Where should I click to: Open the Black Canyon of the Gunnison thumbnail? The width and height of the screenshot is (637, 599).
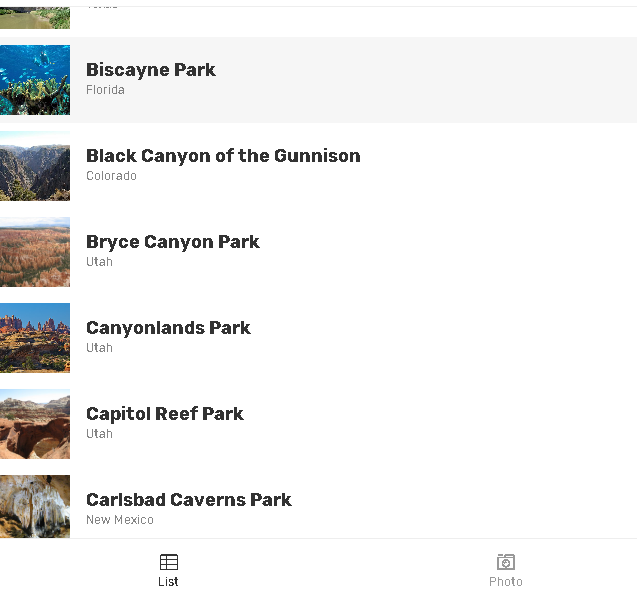coord(35,166)
